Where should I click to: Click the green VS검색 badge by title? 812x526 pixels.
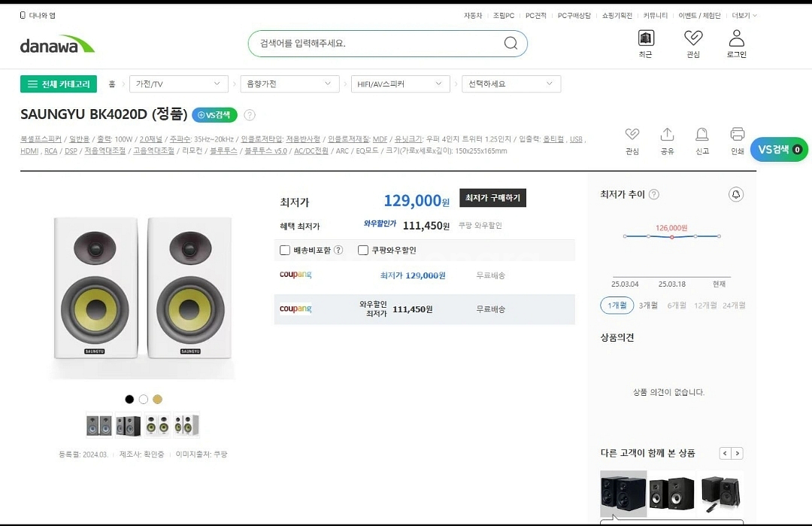(214, 115)
